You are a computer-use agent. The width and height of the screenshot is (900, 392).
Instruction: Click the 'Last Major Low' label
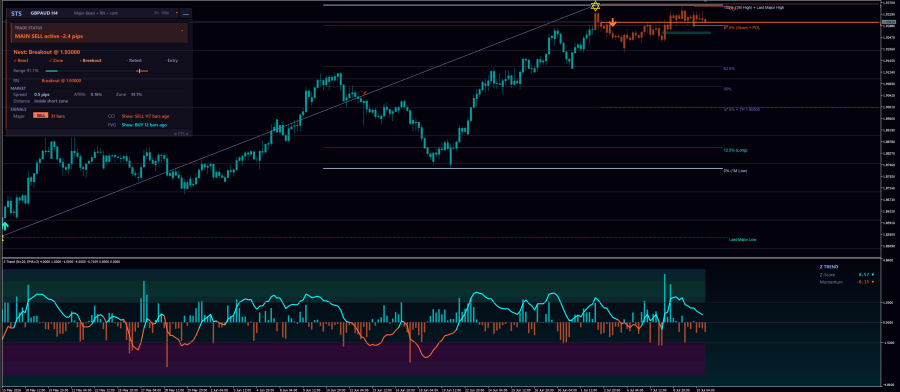pos(742,239)
